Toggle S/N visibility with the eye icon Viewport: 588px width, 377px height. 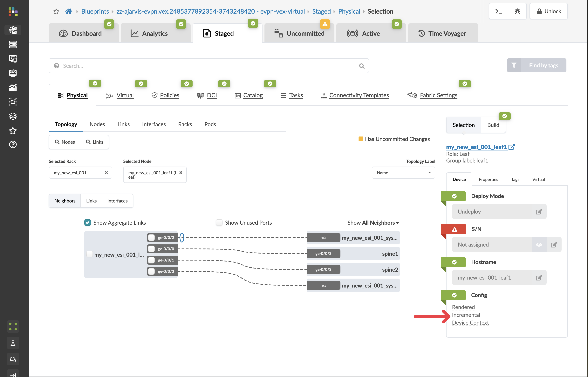[539, 244]
